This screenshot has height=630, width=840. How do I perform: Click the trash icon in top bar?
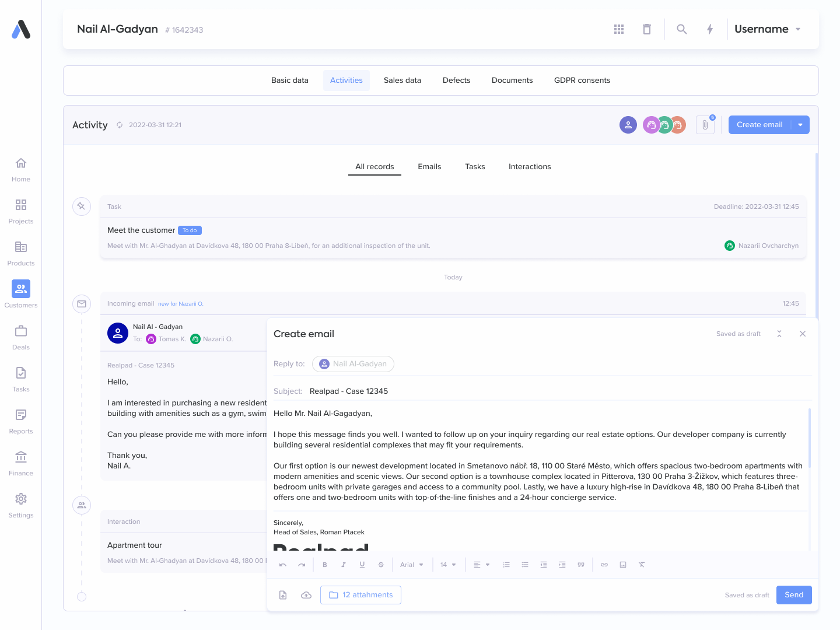click(x=647, y=29)
